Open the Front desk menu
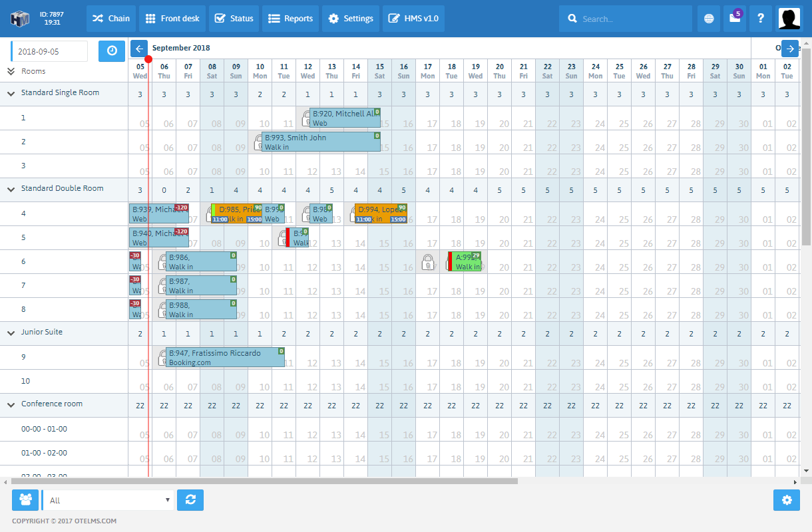Image resolution: width=812 pixels, height=532 pixels. click(172, 19)
